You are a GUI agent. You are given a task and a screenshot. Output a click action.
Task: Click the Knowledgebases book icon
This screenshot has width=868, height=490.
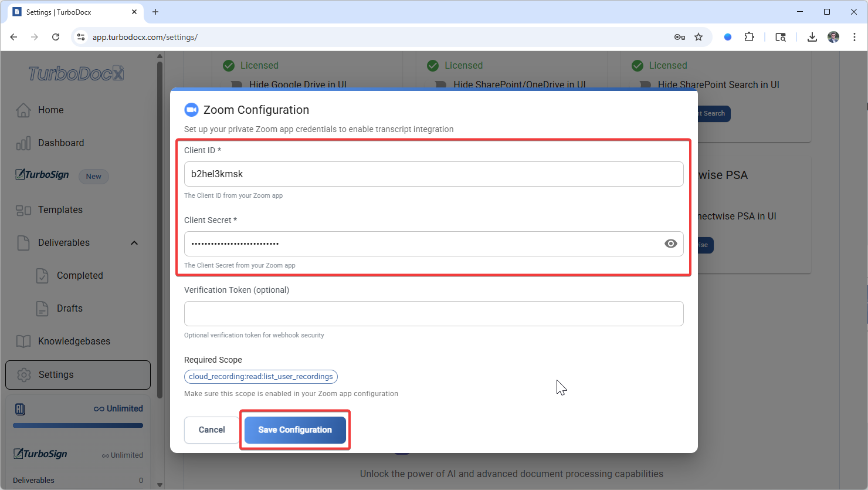click(23, 342)
